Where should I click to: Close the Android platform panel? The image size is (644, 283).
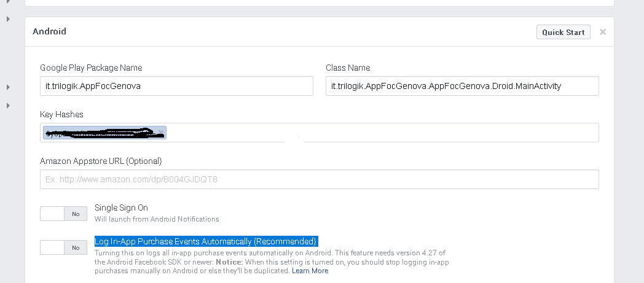point(602,32)
